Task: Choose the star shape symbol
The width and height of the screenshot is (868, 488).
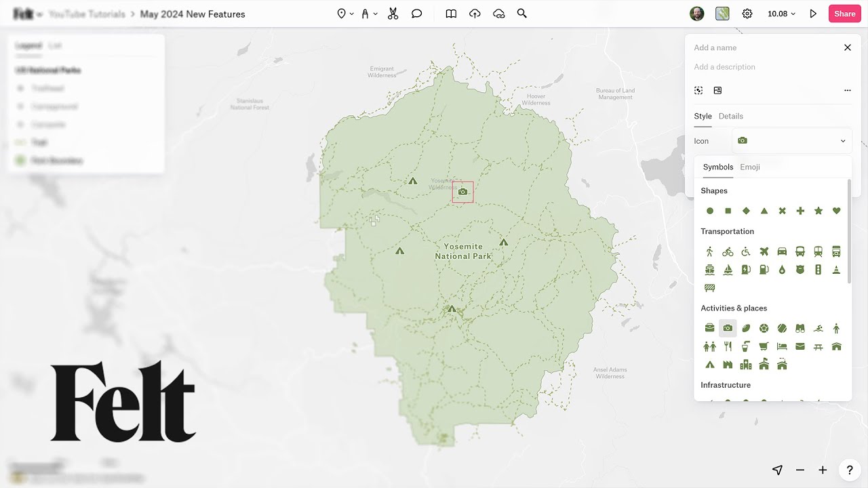Action: click(x=818, y=211)
